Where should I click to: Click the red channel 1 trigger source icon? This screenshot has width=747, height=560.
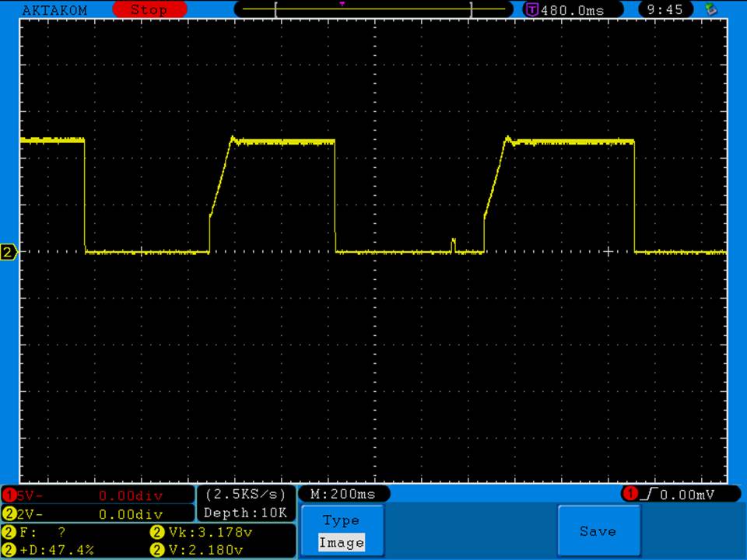[x=629, y=495]
